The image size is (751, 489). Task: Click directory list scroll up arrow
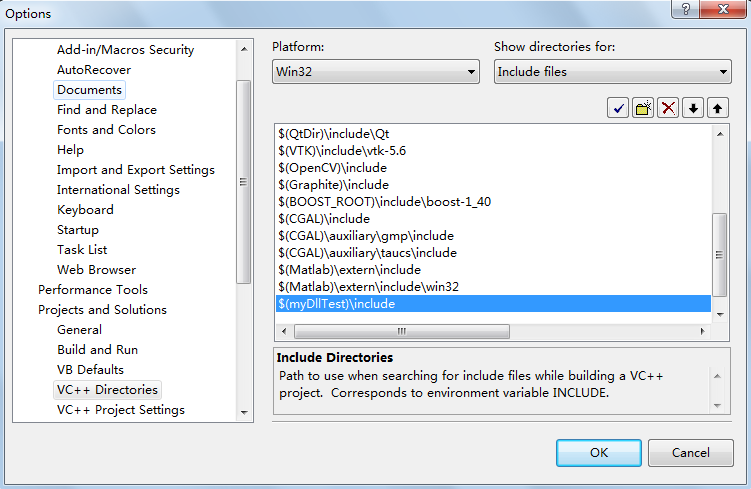click(x=720, y=134)
